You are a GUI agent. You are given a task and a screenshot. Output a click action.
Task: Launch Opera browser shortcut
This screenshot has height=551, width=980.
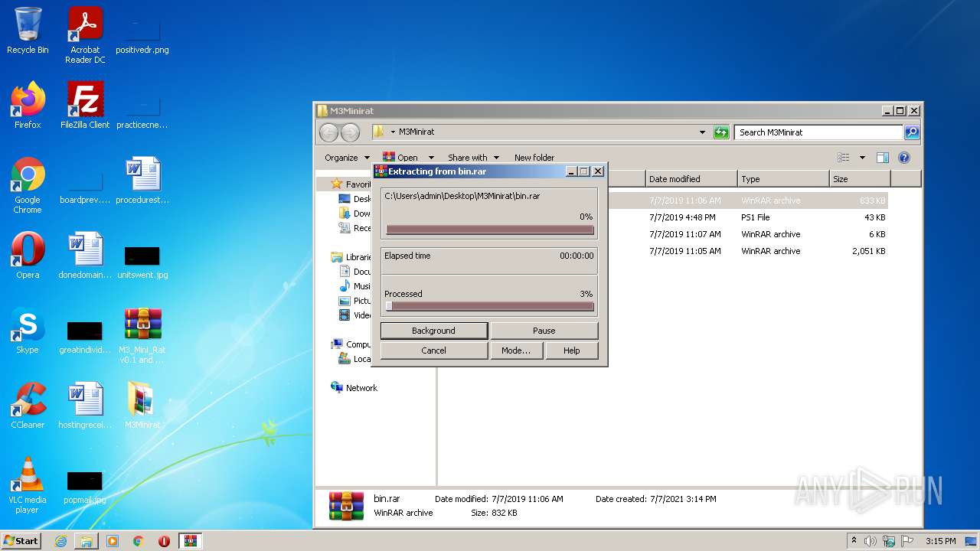pyautogui.click(x=28, y=256)
